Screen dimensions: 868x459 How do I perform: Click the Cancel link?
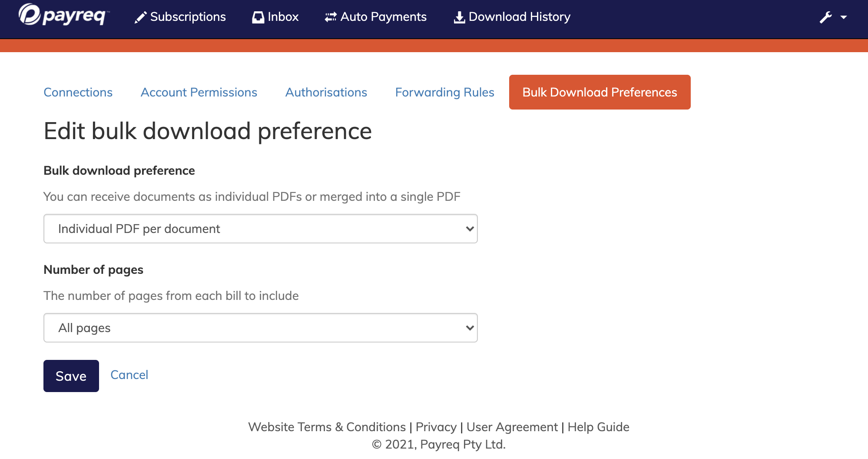click(x=129, y=375)
